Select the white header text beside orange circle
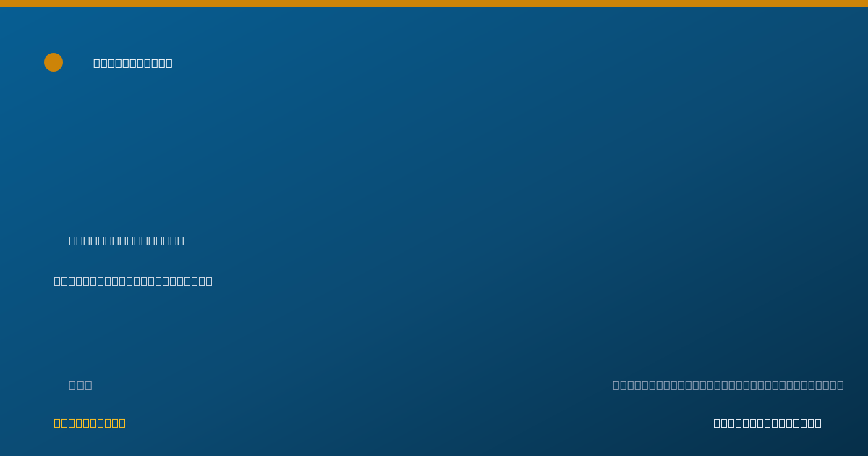 pyautogui.click(x=133, y=63)
